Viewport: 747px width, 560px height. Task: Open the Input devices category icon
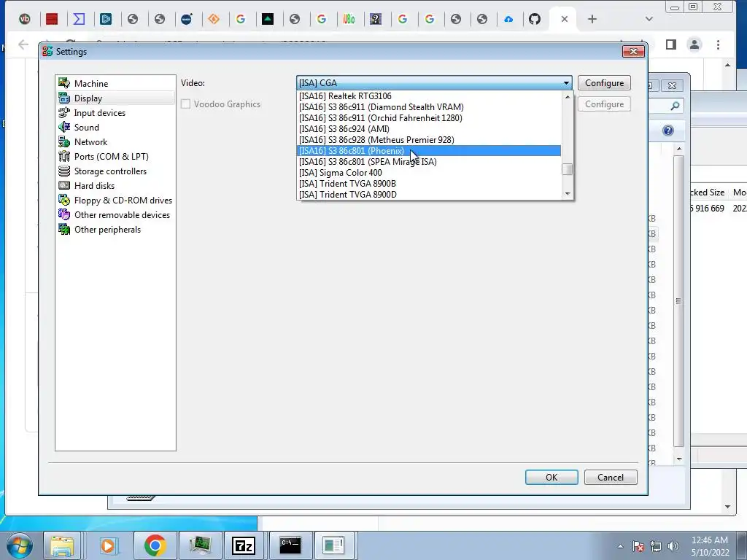[64, 113]
